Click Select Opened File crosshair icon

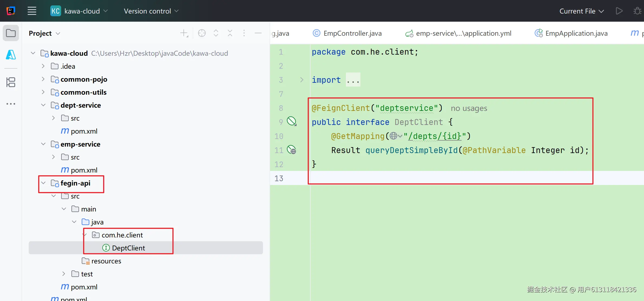[202, 33]
